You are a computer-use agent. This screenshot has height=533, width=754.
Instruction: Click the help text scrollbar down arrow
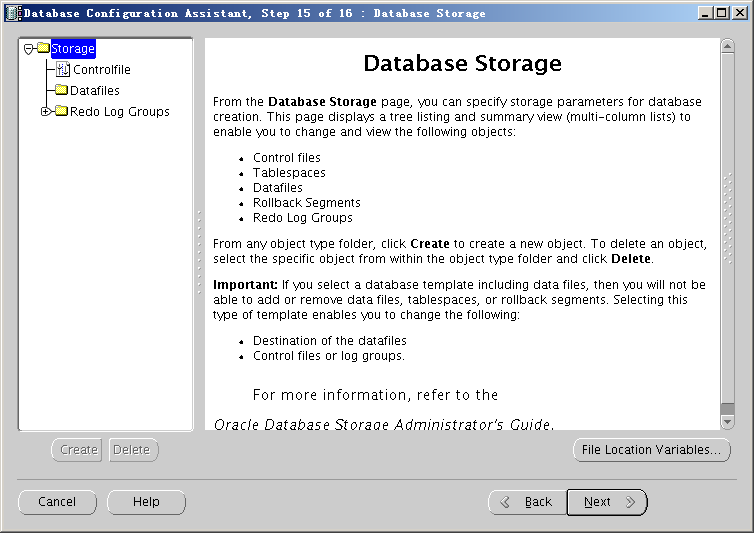point(727,422)
